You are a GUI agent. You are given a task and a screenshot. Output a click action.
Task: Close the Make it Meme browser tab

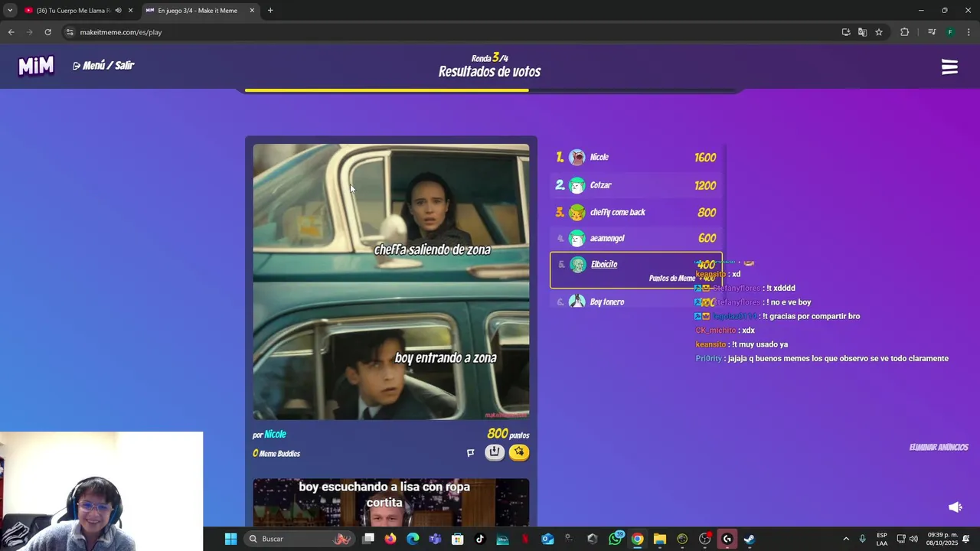(x=252, y=11)
